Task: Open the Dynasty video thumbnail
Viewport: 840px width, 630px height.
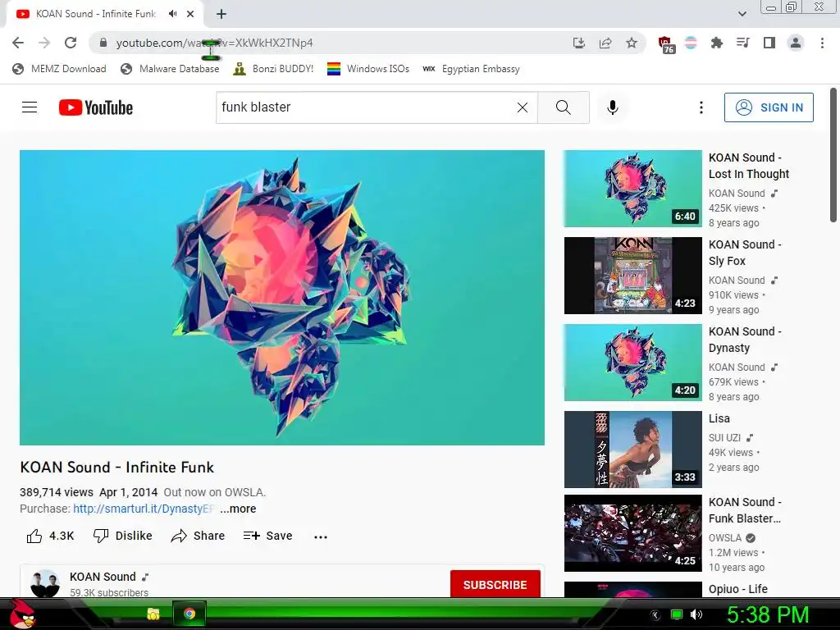Action: point(632,362)
